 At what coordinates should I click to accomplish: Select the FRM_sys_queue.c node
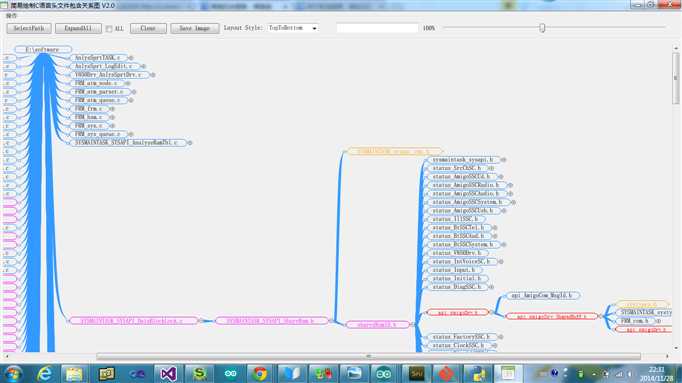tap(98, 134)
